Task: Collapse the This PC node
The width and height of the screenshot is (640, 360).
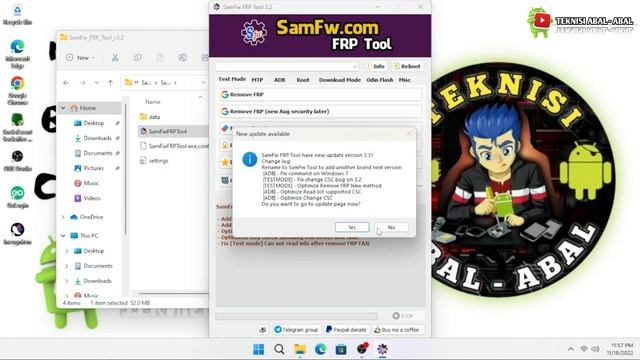Action: [x=63, y=236]
